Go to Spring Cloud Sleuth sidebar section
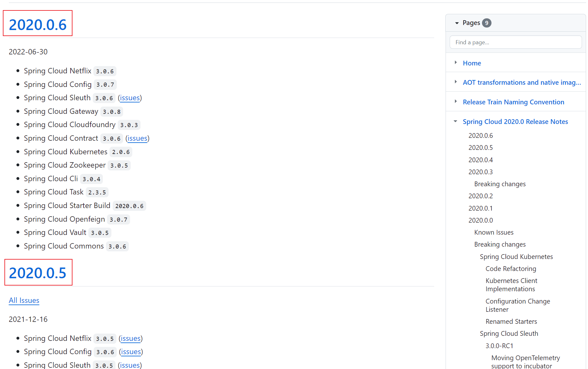This screenshot has height=369, width=588. pos(509,334)
